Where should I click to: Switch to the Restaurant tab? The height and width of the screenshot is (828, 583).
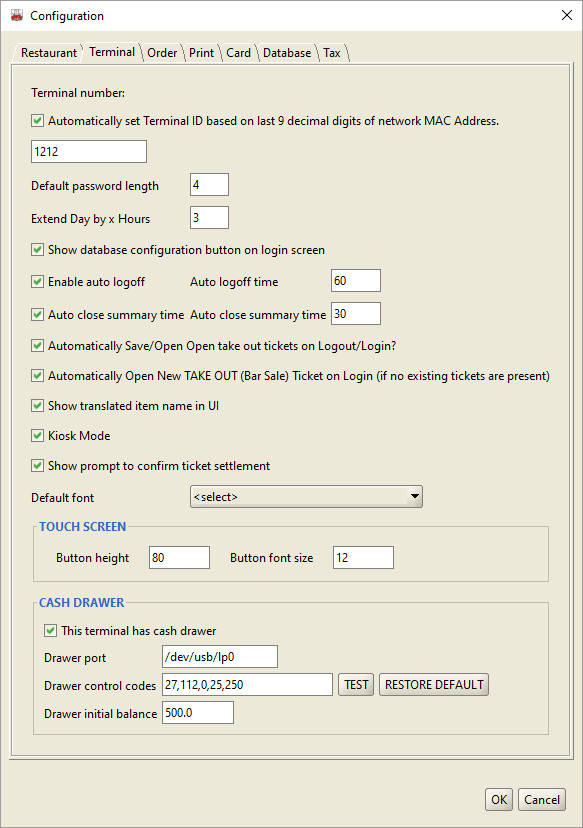49,53
